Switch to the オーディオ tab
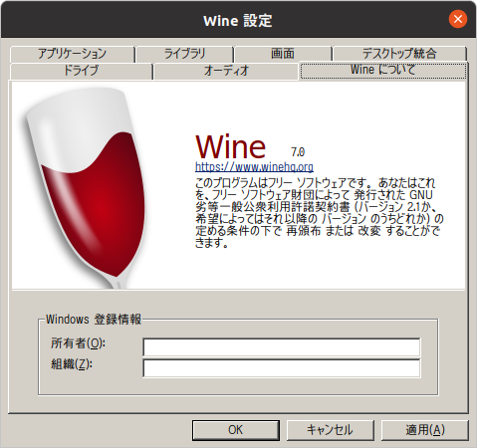 point(226,71)
